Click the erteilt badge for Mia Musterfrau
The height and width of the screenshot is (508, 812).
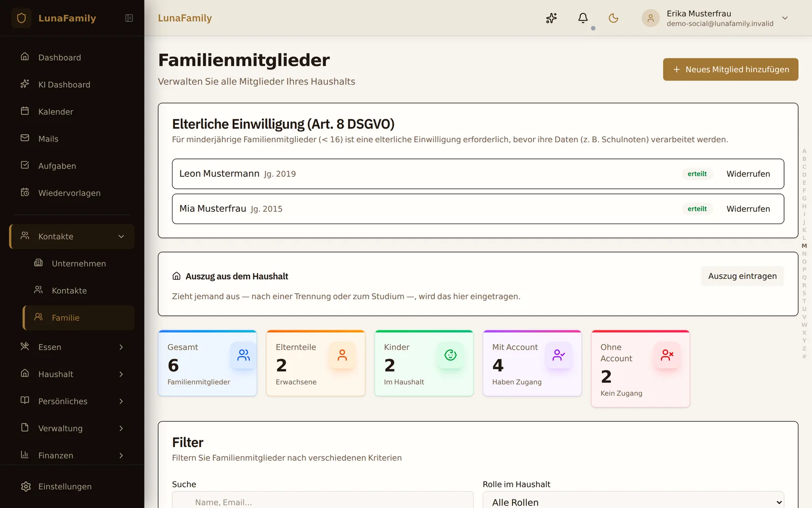coord(697,209)
